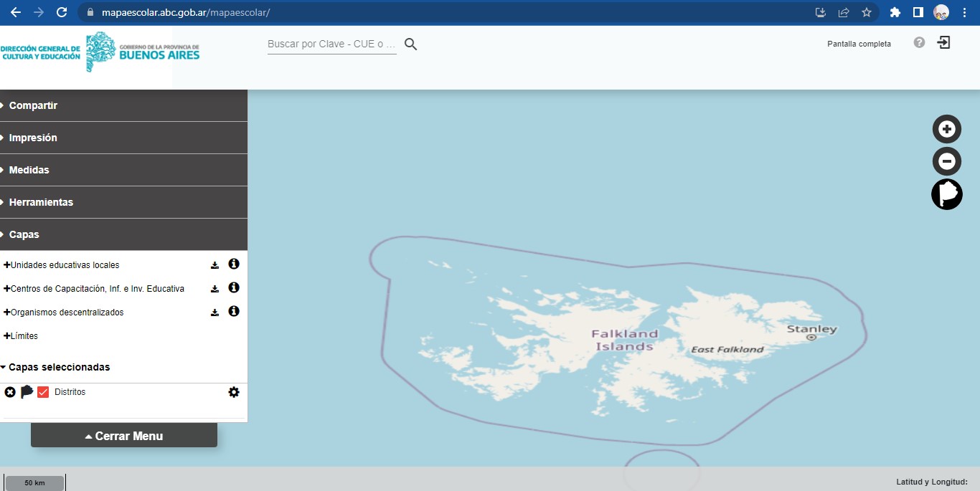
Task: Collapse the Capas seleccionadas section
Action: pyautogui.click(x=56, y=367)
